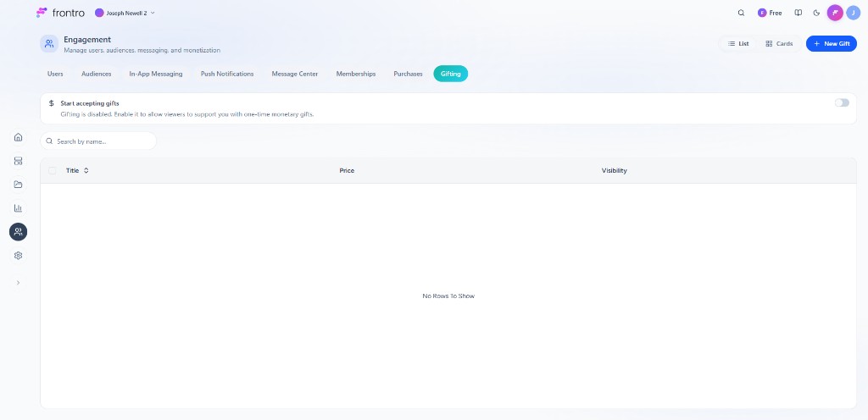868x420 pixels.
Task: Click the Free plan badge
Action: tap(770, 13)
